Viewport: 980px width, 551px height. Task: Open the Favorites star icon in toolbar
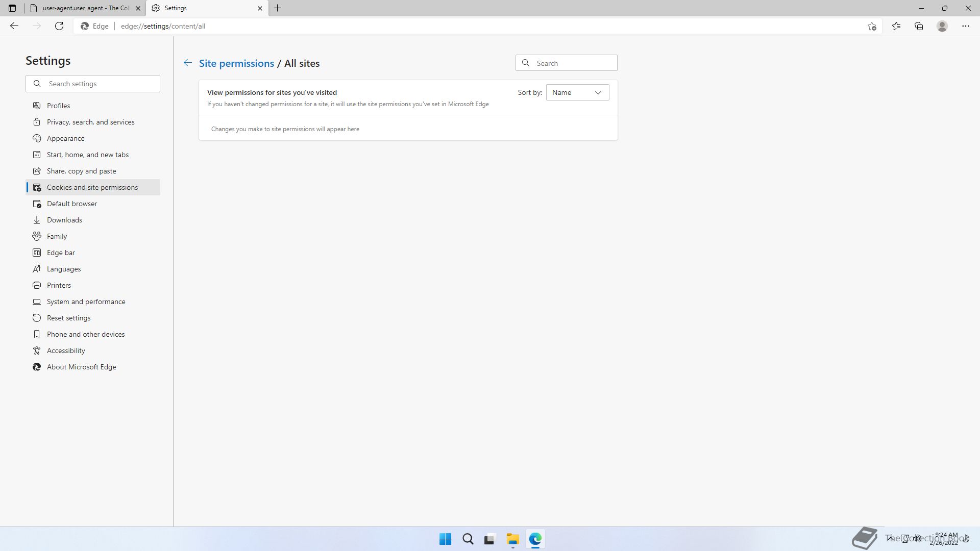(x=896, y=26)
